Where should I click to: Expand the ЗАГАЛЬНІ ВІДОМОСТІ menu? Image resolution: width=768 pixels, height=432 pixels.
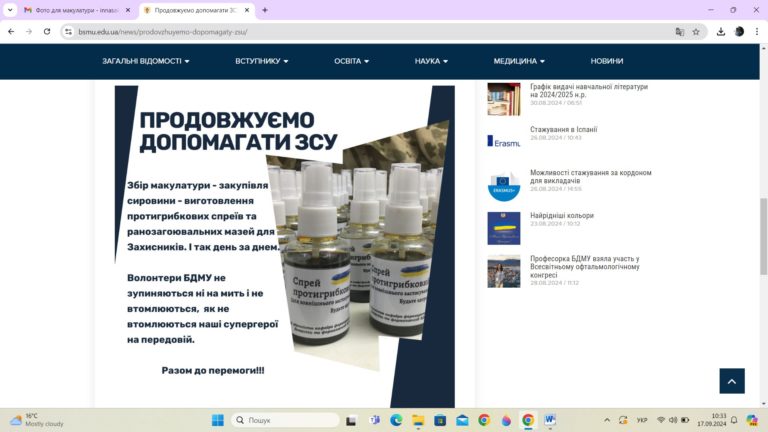145,61
